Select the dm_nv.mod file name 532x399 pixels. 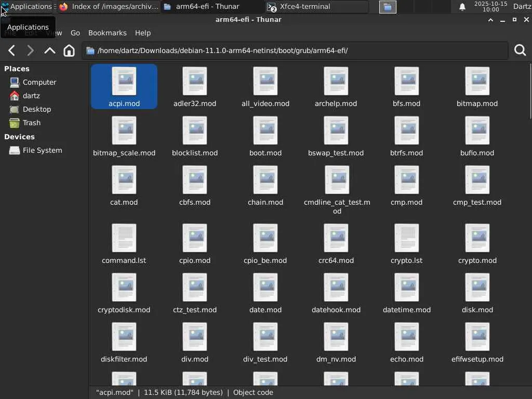[336, 359]
